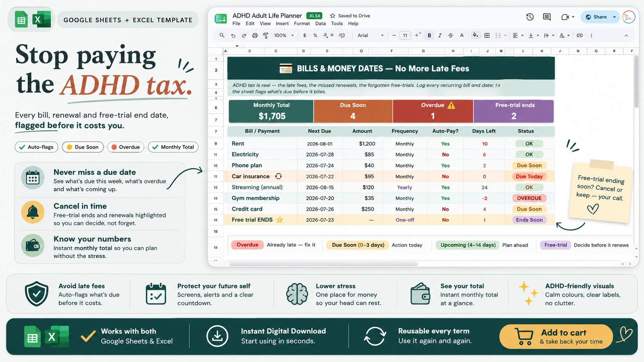Click the Share button
The image size is (644, 362).
596,17
